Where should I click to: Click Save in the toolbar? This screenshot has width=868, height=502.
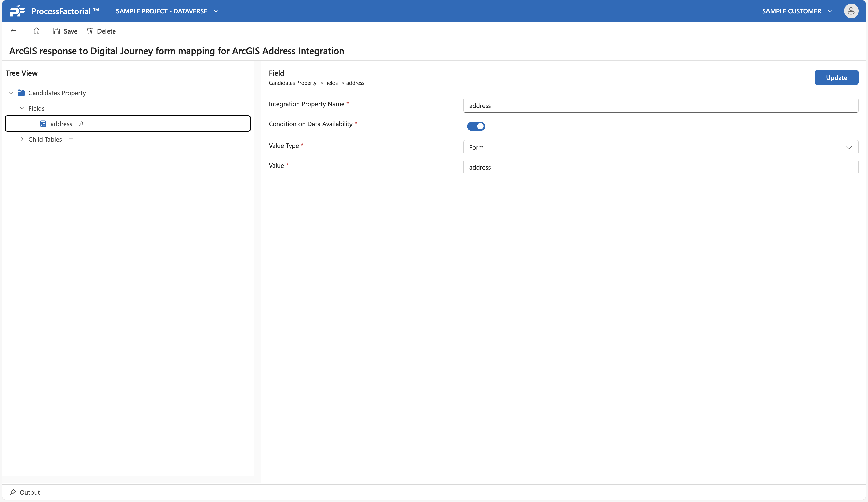[65, 31]
